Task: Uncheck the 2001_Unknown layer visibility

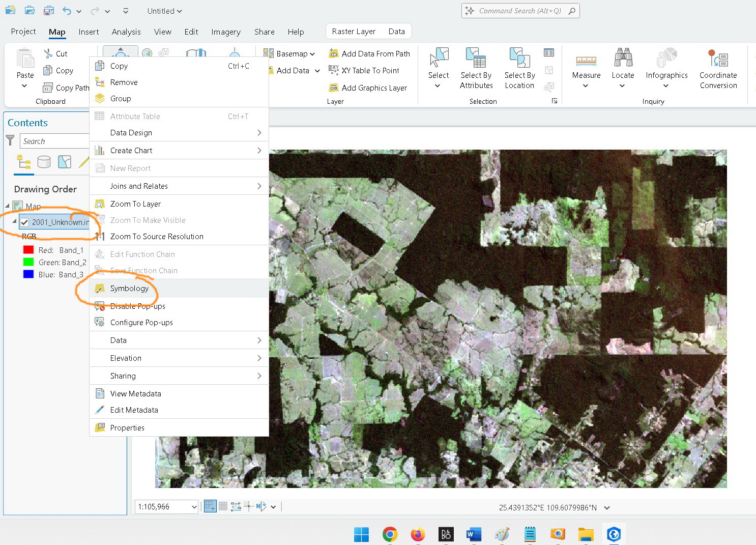Action: click(24, 222)
